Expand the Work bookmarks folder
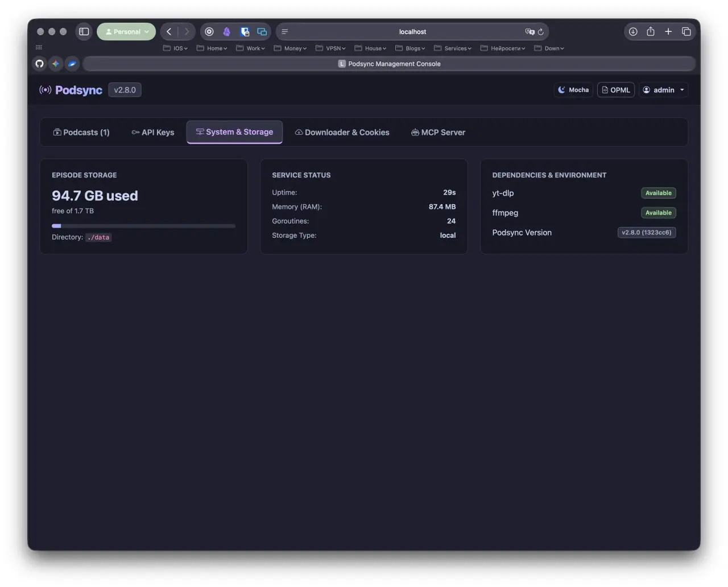Screen dimensions: 728x587 (250, 48)
